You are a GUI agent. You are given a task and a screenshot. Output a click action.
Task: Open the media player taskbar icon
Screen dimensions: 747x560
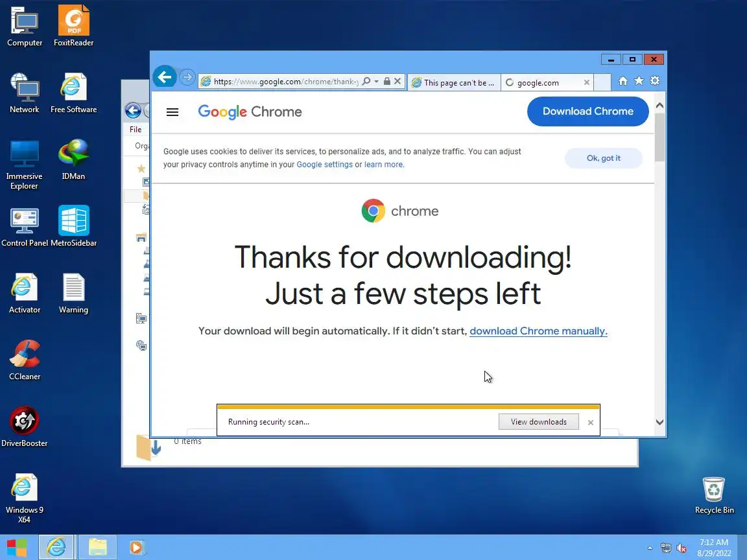[x=136, y=547]
